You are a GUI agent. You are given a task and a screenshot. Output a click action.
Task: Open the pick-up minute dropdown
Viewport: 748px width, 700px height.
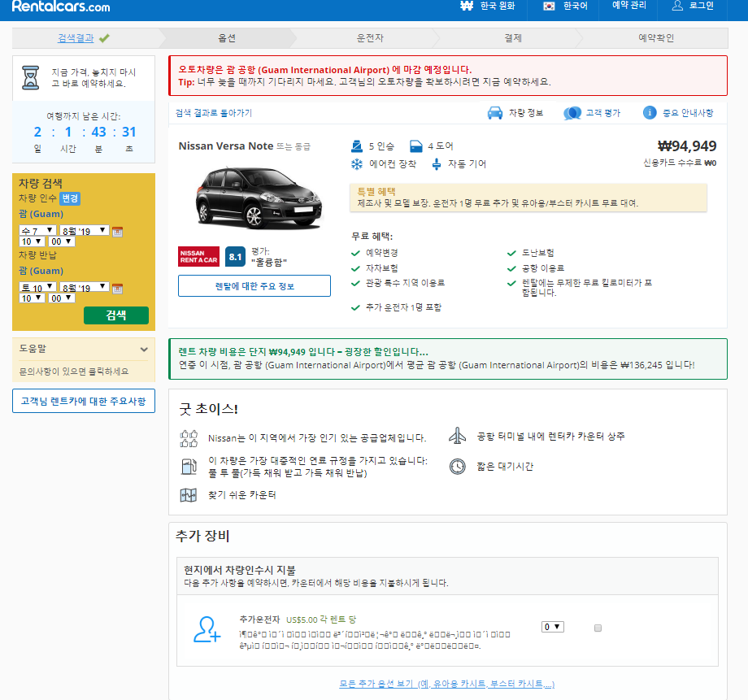[62, 241]
